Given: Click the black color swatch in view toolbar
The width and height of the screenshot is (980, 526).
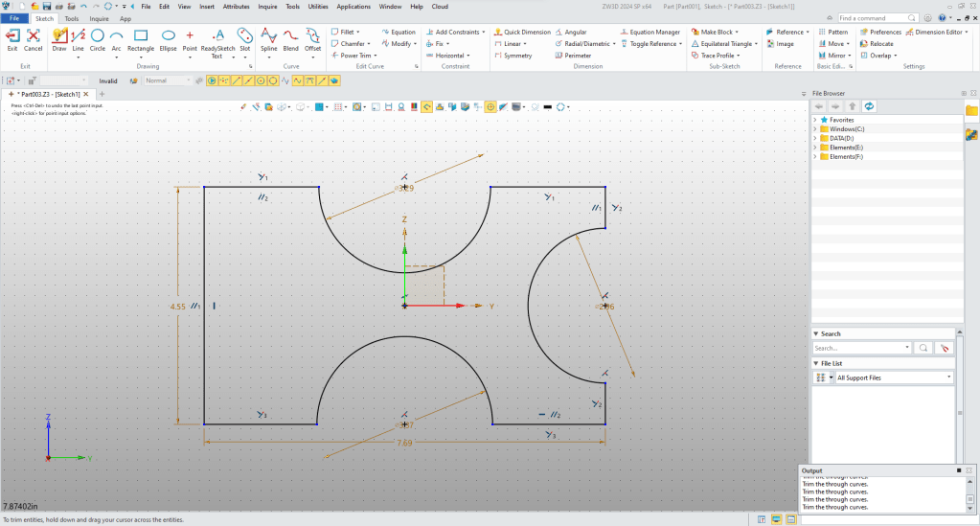Looking at the screenshot, I should pos(546,106).
